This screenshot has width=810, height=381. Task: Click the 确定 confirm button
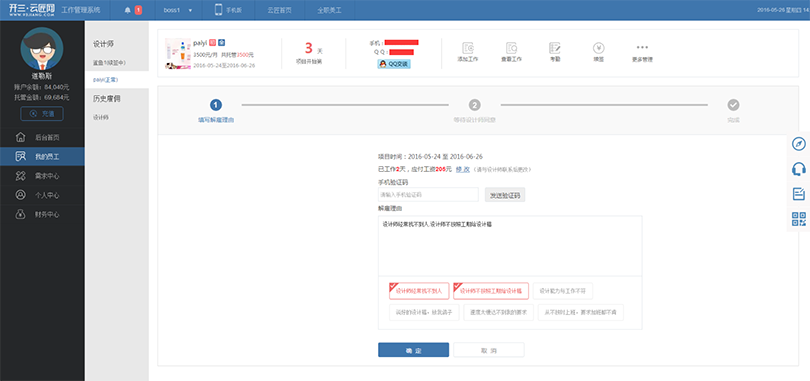pos(413,350)
